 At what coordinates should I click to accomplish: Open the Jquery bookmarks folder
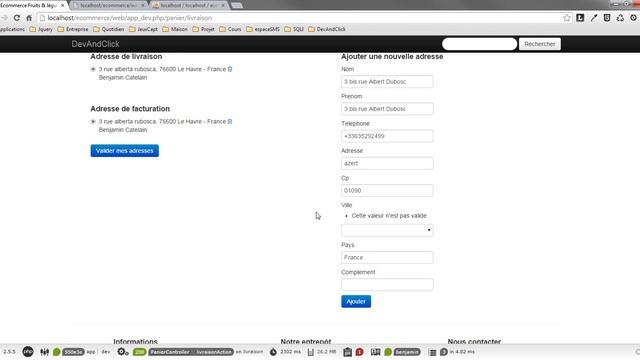(41, 29)
